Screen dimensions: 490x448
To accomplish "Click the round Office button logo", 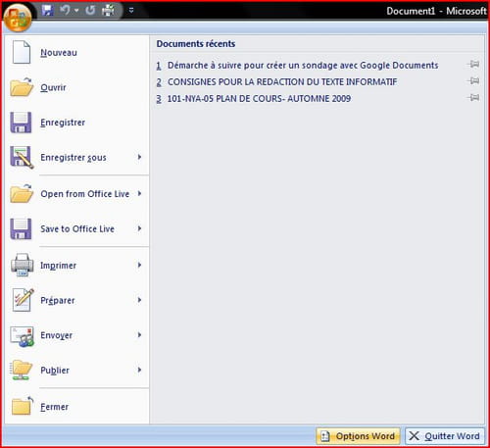I will [x=18, y=17].
